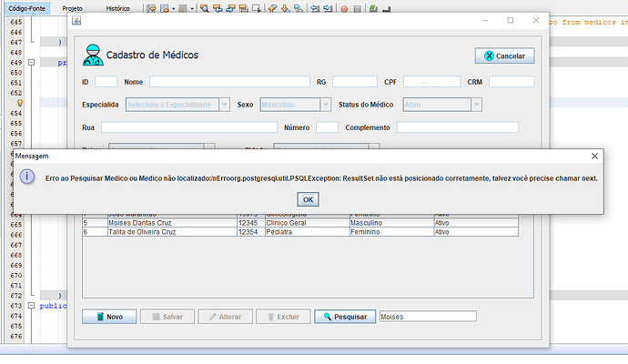Focus the RG input field
Screen dimensions: 628x364
click(x=355, y=82)
